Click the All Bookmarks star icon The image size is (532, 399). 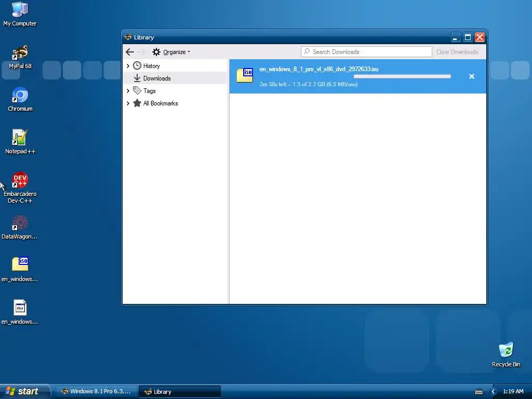(137, 103)
